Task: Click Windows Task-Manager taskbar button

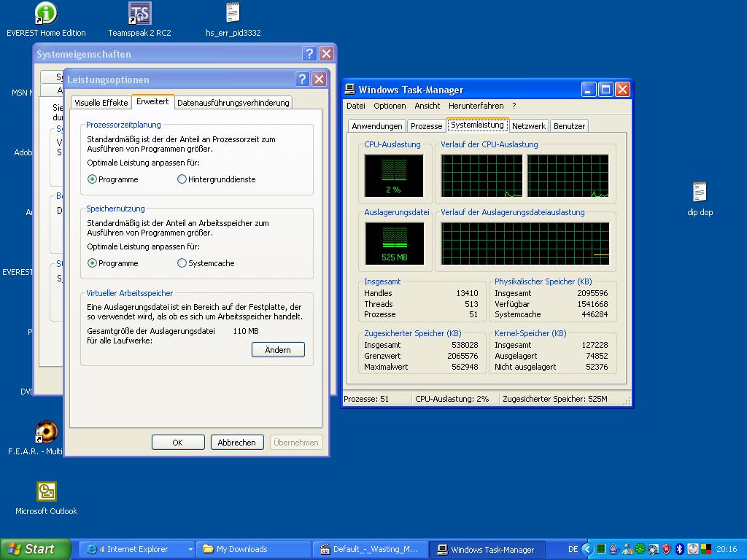Action: coord(487,550)
